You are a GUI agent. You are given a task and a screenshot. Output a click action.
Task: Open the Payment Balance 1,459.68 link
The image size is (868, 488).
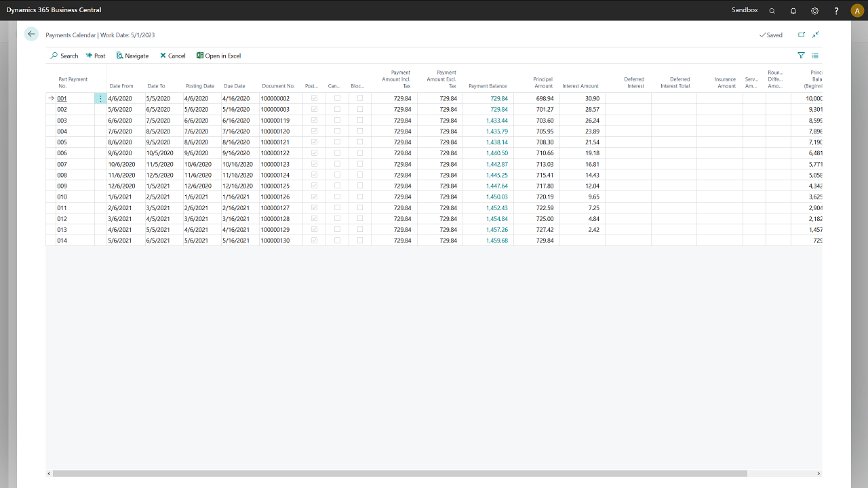pos(497,241)
